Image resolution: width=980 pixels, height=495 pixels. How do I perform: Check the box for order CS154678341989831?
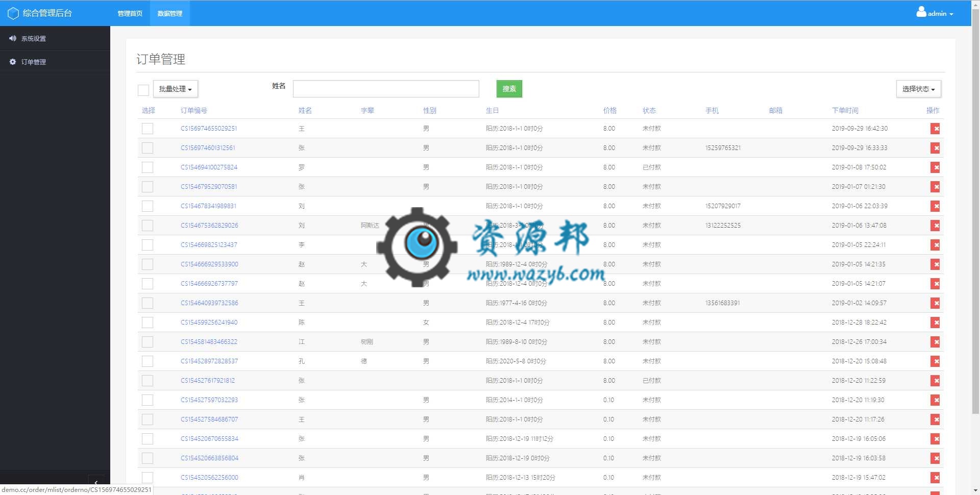[148, 206]
